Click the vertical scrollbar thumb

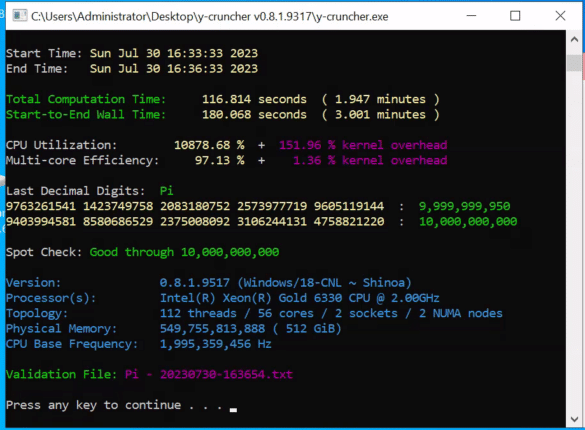tap(574, 62)
